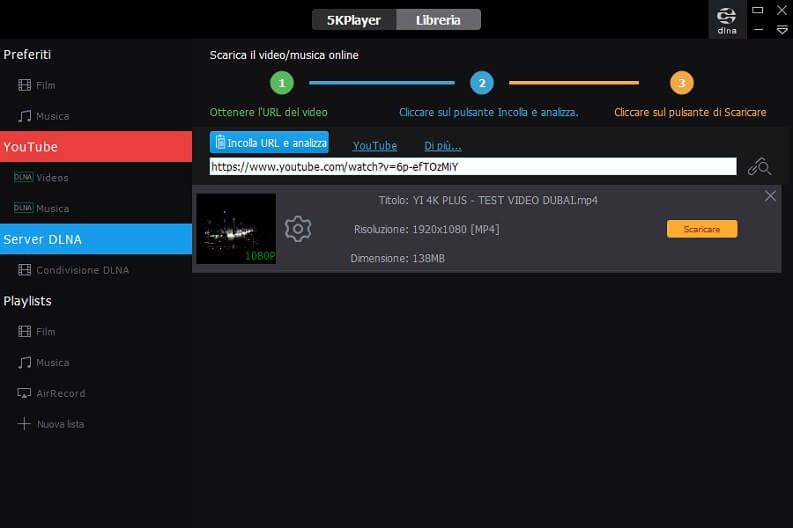Screen dimensions: 793x528
Task: Open Condivisione DLNA item
Action: coord(74,270)
